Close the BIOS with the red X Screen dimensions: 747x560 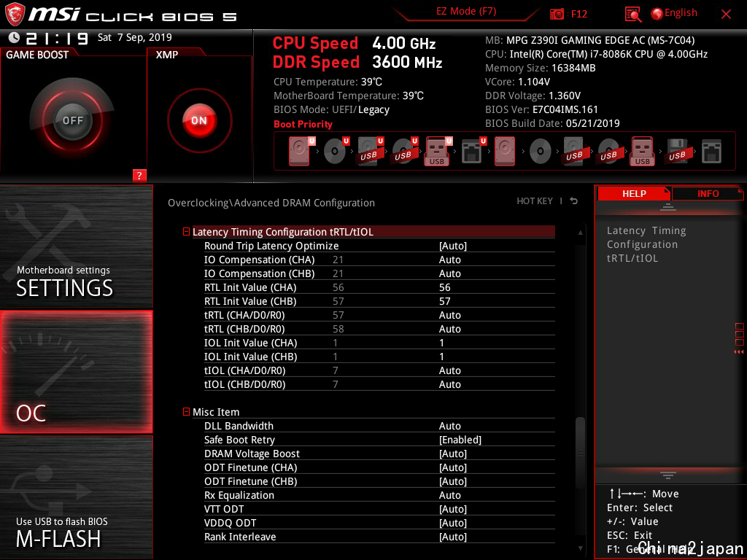(x=726, y=15)
